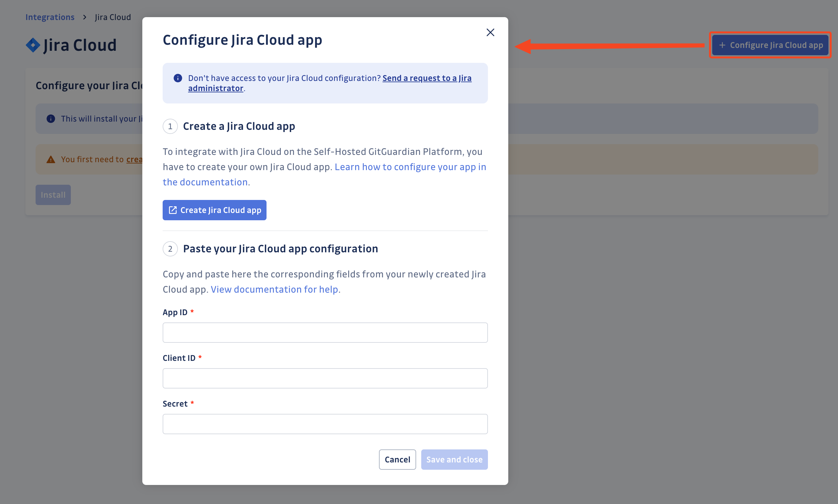Click the info icon beside 'This will install your'
This screenshot has height=504, width=838.
point(51,118)
